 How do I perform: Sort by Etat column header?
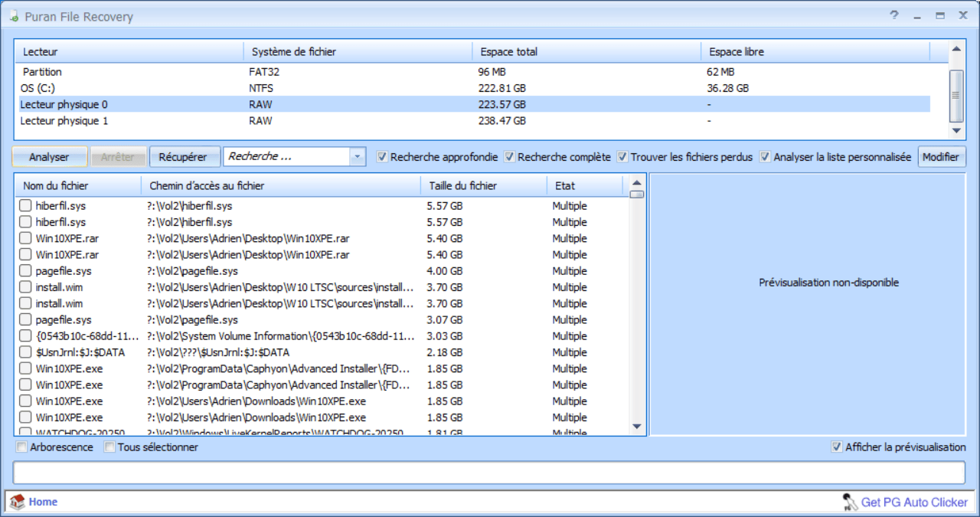(x=585, y=185)
